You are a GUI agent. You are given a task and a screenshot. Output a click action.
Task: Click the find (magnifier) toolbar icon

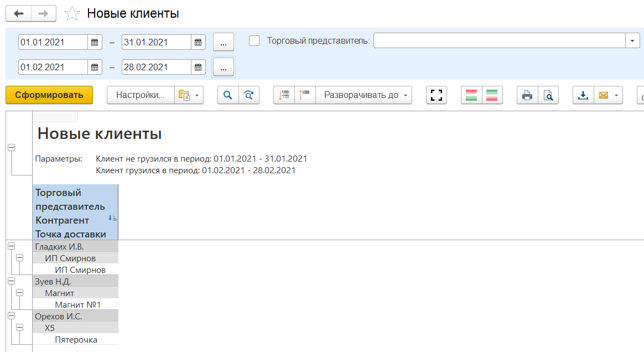pyautogui.click(x=227, y=95)
